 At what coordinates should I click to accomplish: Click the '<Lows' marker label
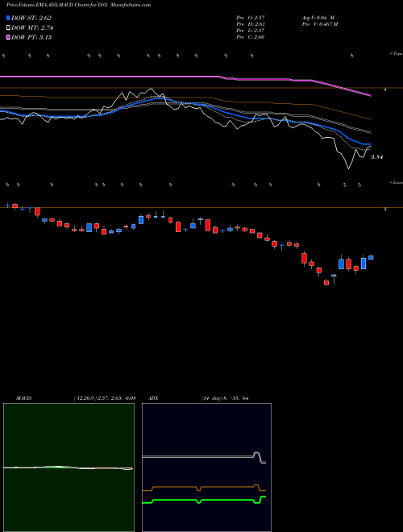coord(396,182)
